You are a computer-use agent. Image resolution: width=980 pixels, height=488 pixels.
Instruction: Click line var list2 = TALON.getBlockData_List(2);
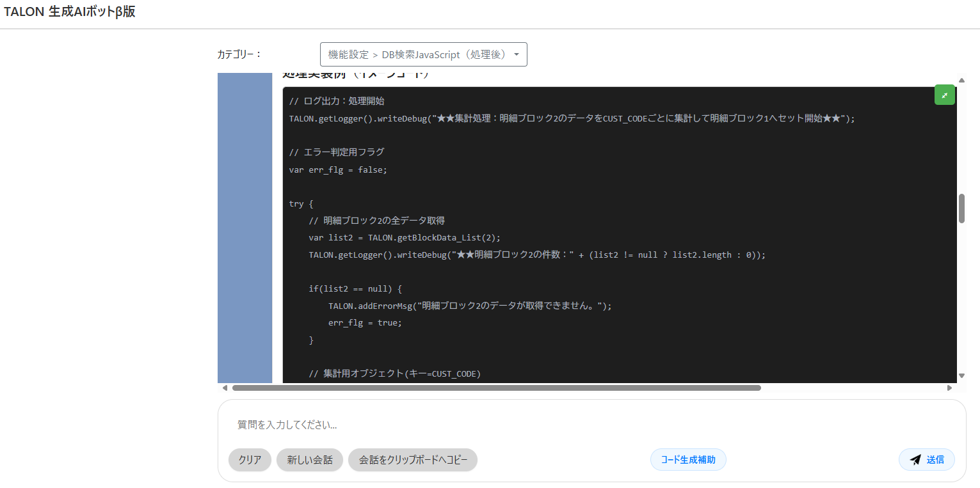(405, 237)
